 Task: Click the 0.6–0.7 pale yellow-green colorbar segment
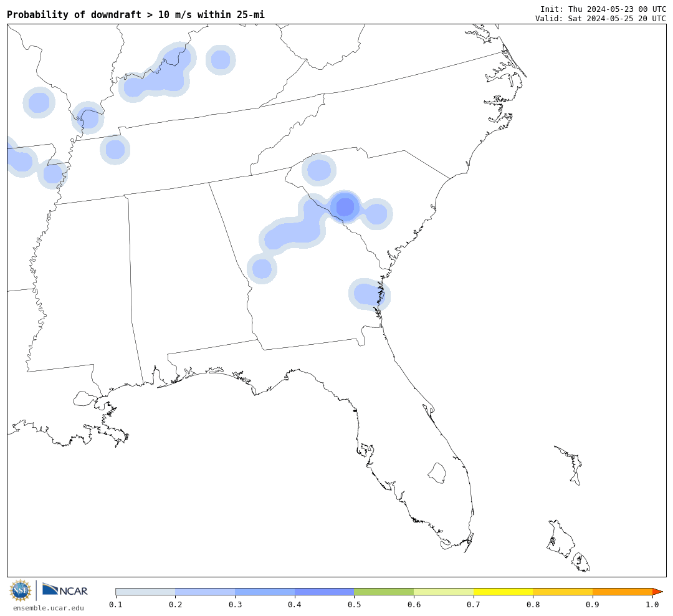pyautogui.click(x=444, y=592)
